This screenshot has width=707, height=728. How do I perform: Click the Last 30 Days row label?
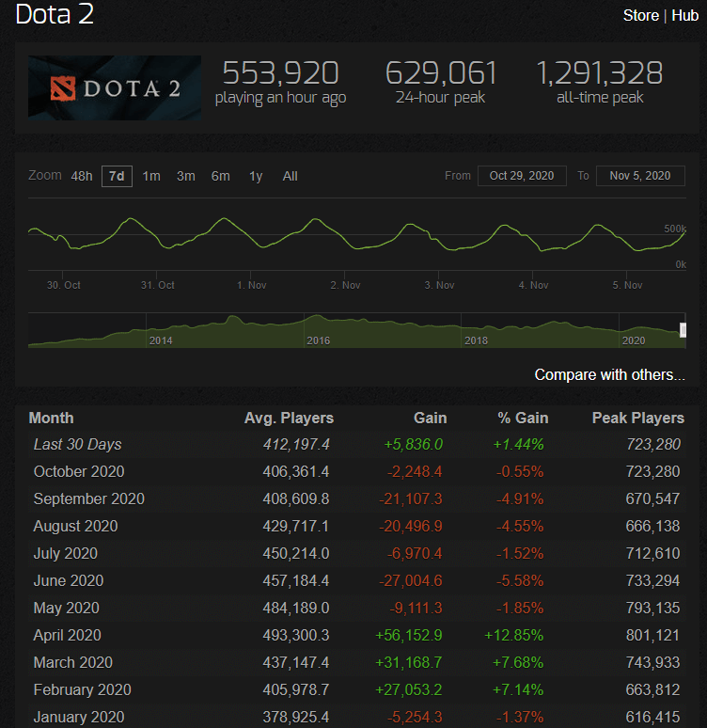(77, 444)
